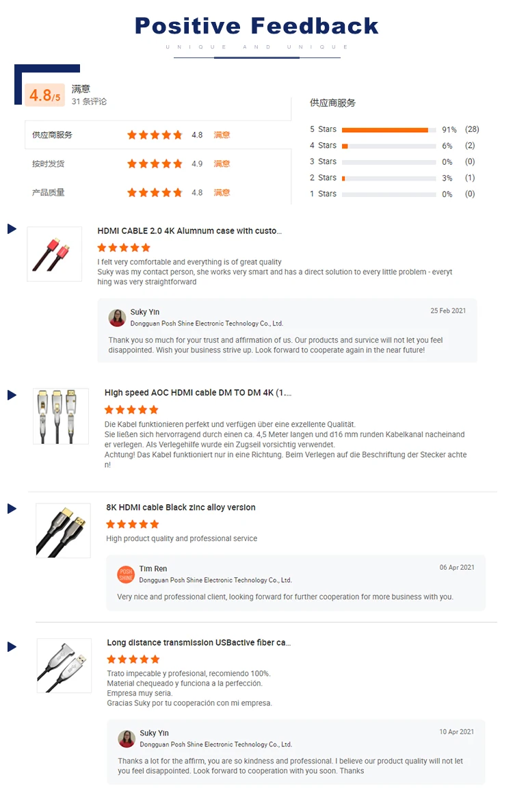Click the five stars next to 按时发货
The image size is (513, 812).
[x=155, y=163]
